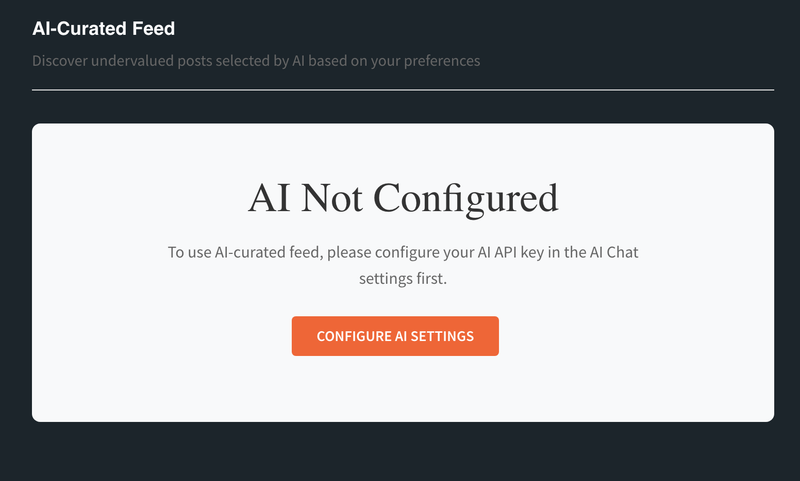Click the Configure AI Settings button

pos(395,336)
